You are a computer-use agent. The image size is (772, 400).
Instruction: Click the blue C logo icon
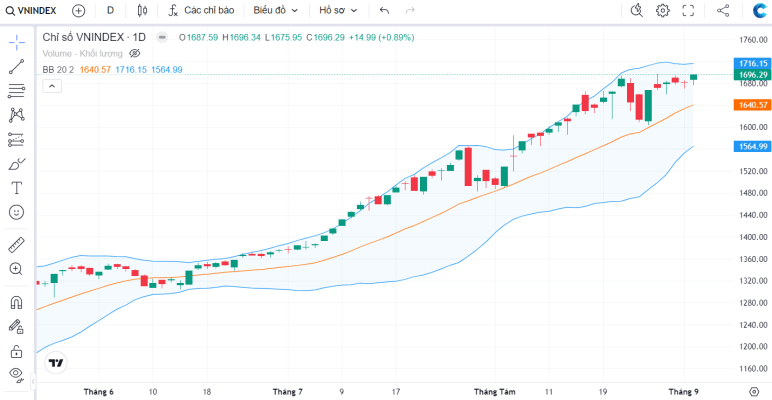tap(760, 10)
